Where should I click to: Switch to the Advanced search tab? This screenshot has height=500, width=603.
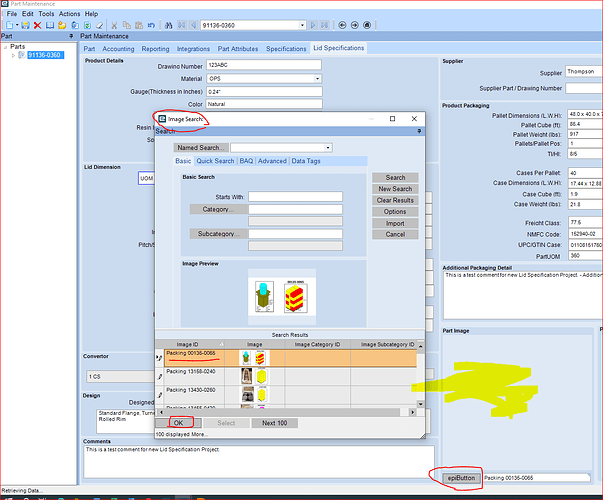(272, 161)
